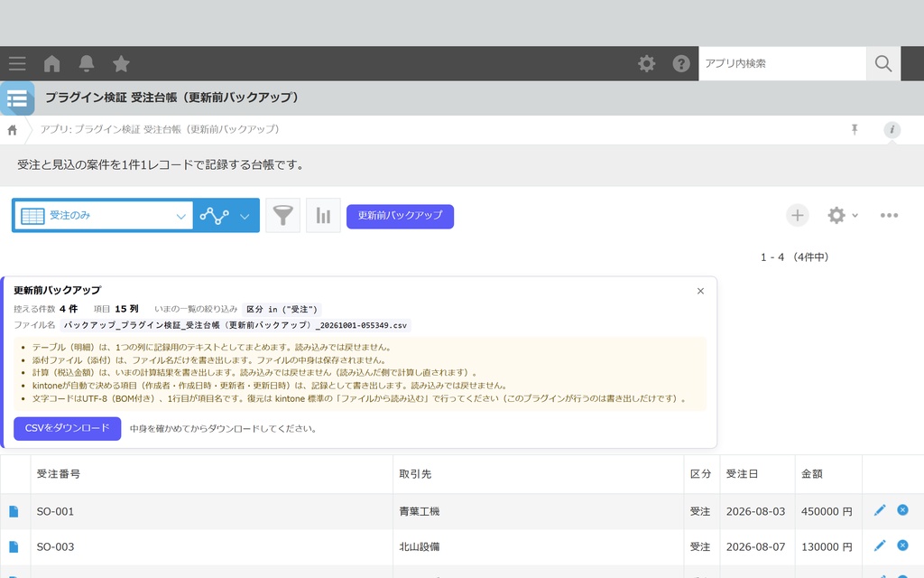Click the SO-001 order number cell
Image resolution: width=924 pixels, height=578 pixels.
tap(211, 511)
